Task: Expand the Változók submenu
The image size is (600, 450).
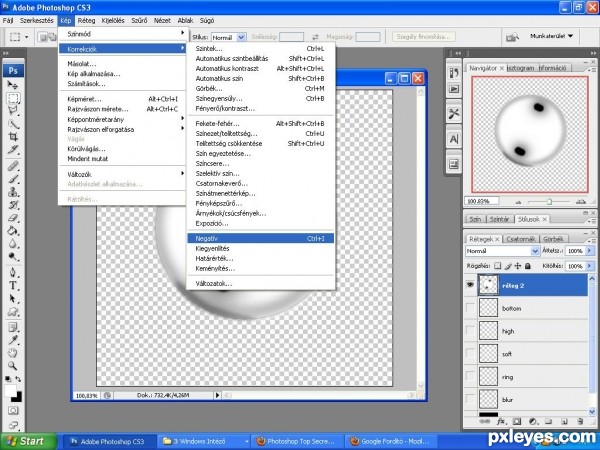Action: [x=122, y=174]
